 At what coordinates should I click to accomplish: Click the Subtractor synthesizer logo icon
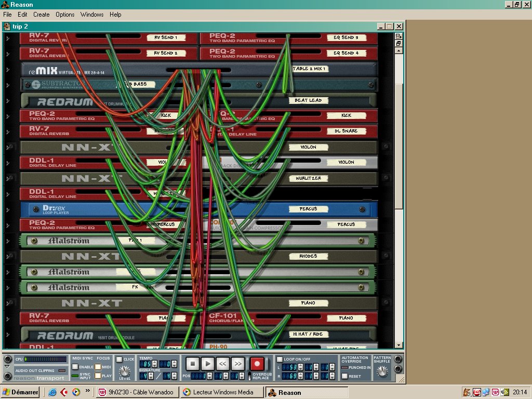pyautogui.click(x=36, y=85)
